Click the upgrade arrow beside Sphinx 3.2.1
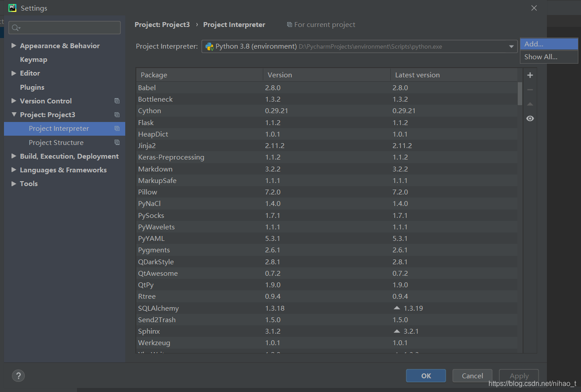The width and height of the screenshot is (581, 392). click(396, 331)
